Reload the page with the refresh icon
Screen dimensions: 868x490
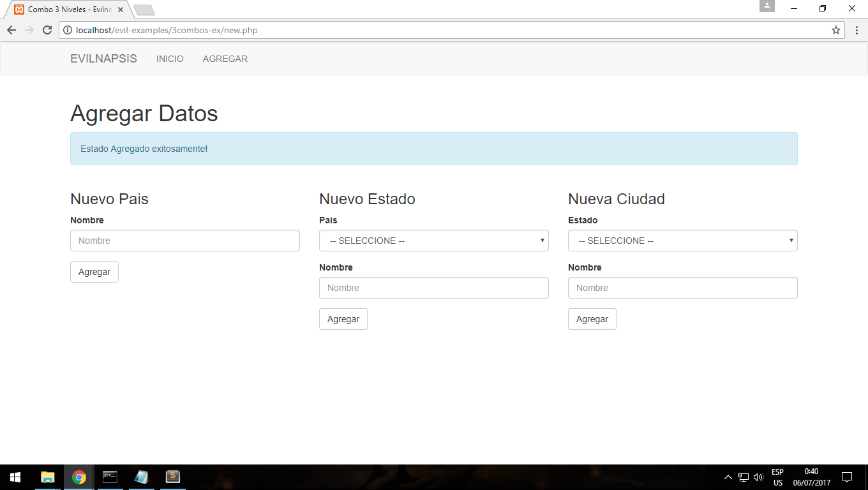[47, 30]
